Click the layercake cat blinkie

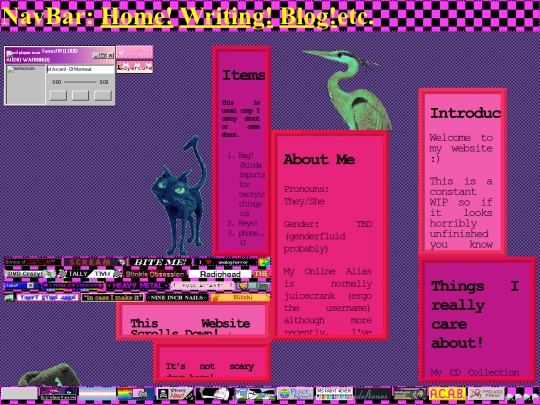click(135, 67)
